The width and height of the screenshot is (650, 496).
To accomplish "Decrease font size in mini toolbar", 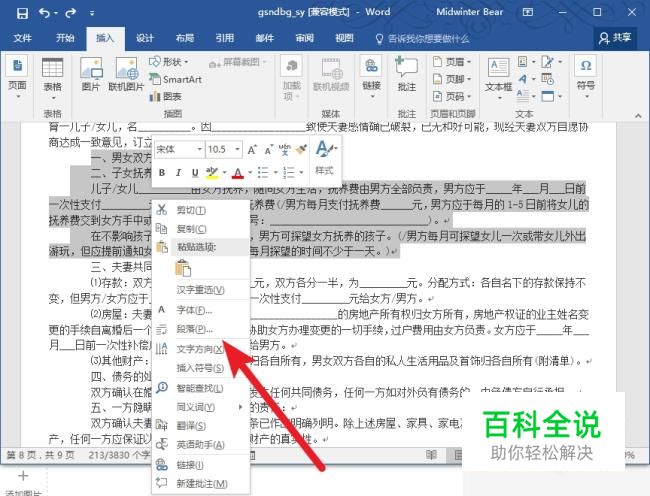I will [268, 150].
